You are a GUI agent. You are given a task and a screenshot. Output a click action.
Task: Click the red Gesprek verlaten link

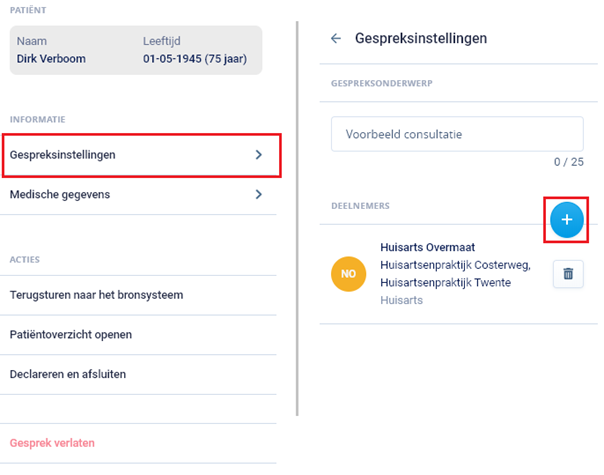pos(52,443)
